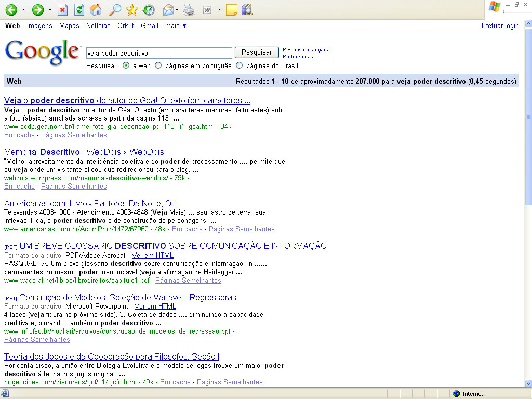Switch to the Imagens search tab

(39, 26)
